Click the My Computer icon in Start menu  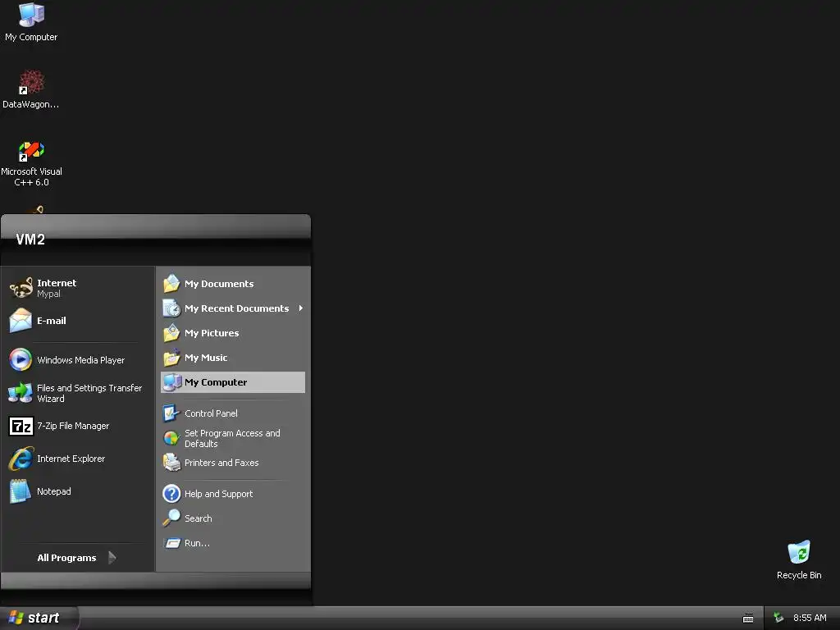[171, 382]
